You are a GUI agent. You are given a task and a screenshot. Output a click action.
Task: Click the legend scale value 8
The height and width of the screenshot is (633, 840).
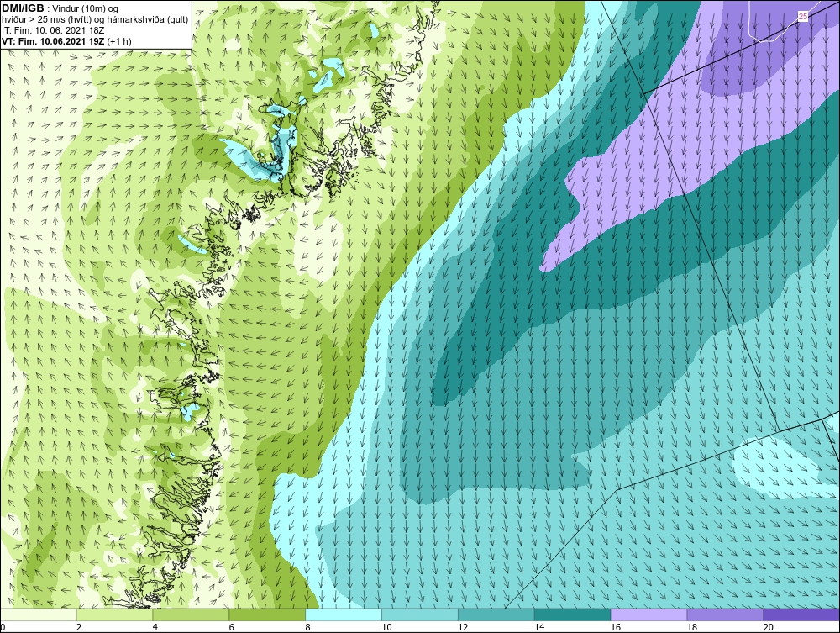click(x=307, y=627)
